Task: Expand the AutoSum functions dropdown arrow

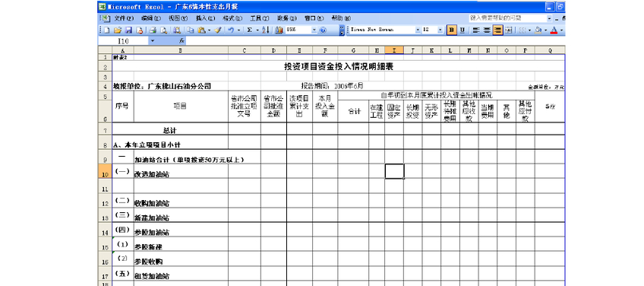Action: tap(257, 30)
